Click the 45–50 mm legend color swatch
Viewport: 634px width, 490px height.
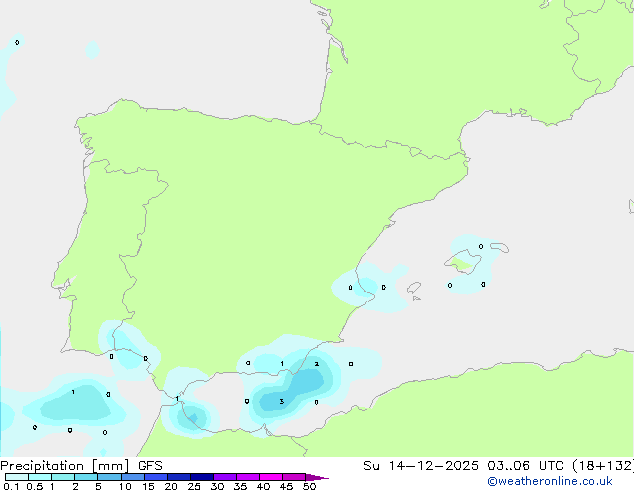[x=294, y=477]
